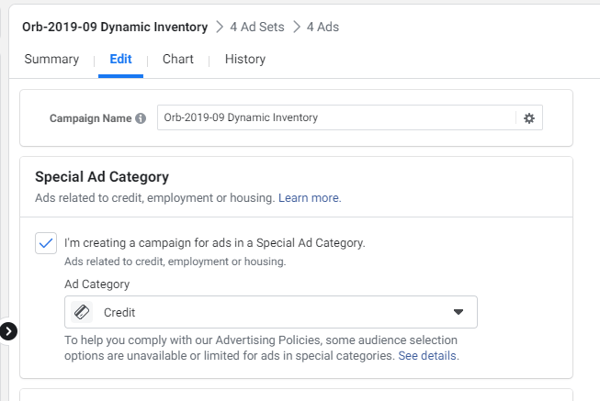The height and width of the screenshot is (401, 600).
Task: Select the Edit tab
Action: pyautogui.click(x=121, y=59)
